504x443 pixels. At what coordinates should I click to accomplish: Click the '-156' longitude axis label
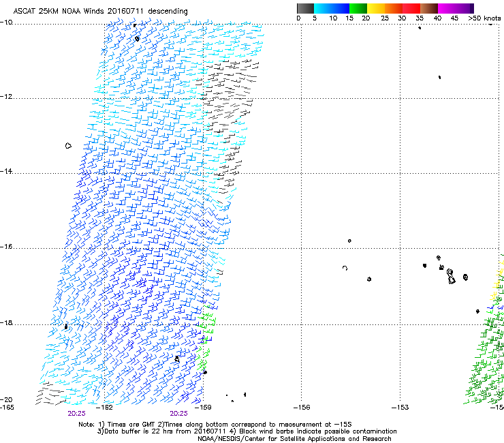pos(302,408)
